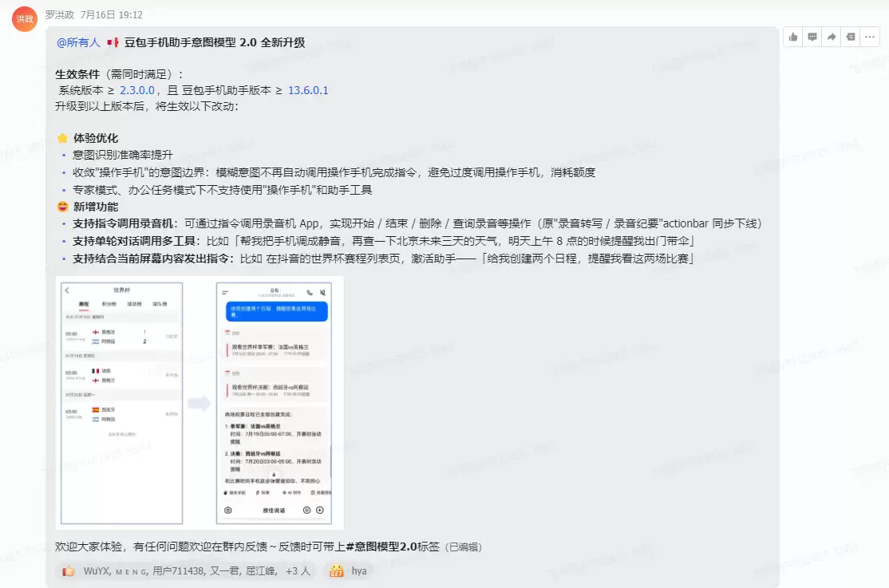Expand the +3 人 reaction list
This screenshot has height=588, width=889.
coord(298,571)
